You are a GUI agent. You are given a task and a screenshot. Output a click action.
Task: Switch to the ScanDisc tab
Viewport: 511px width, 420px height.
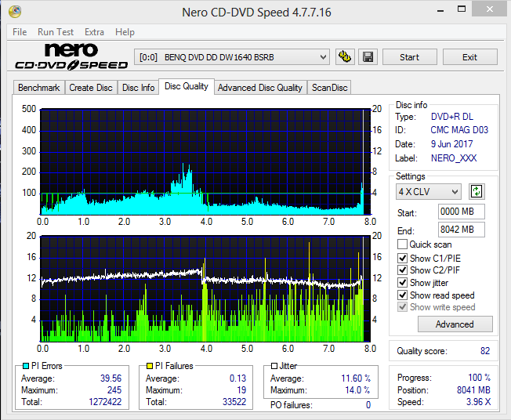click(329, 88)
